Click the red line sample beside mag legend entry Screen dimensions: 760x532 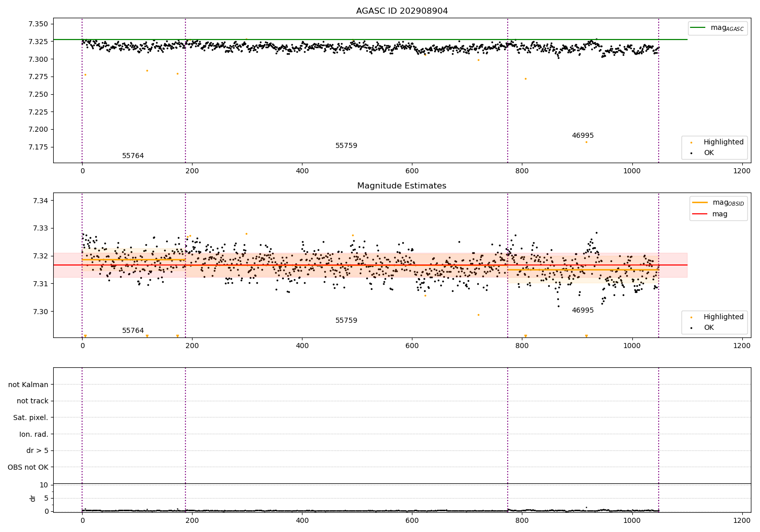tap(700, 214)
